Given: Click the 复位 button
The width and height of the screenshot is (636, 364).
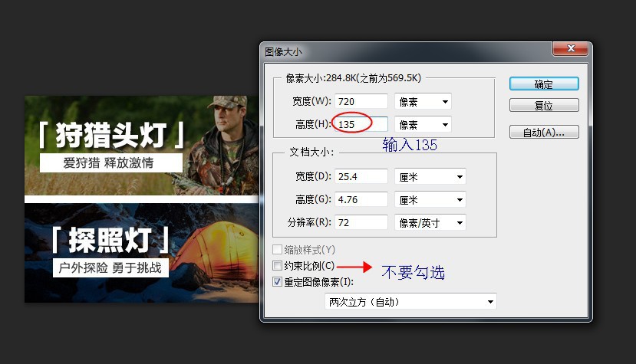Looking at the screenshot, I should pyautogui.click(x=544, y=106).
